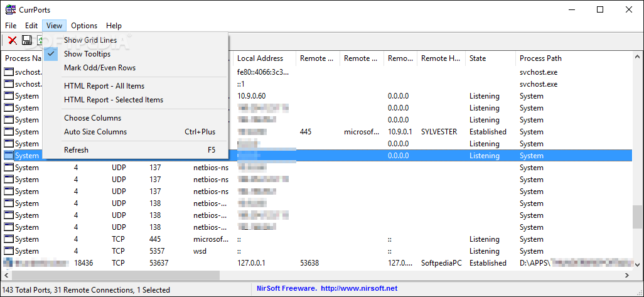The image size is (644, 297).
Task: Click vertical scrollbar up arrow
Action: pos(637,57)
